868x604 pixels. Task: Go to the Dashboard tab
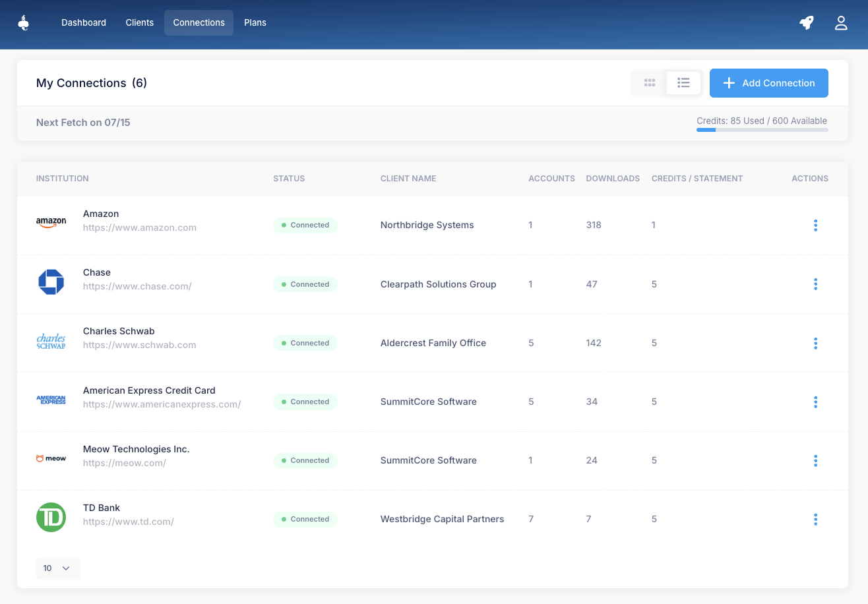tap(84, 22)
